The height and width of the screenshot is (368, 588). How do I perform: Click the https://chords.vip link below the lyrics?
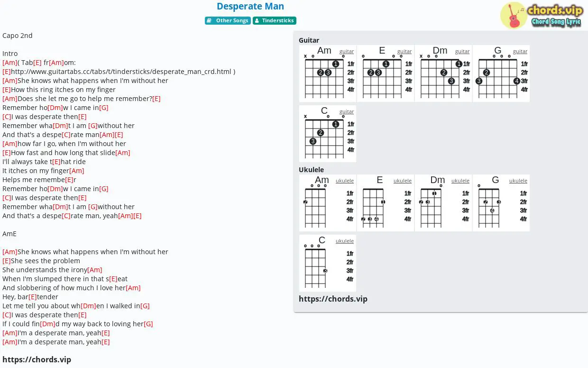tap(37, 359)
